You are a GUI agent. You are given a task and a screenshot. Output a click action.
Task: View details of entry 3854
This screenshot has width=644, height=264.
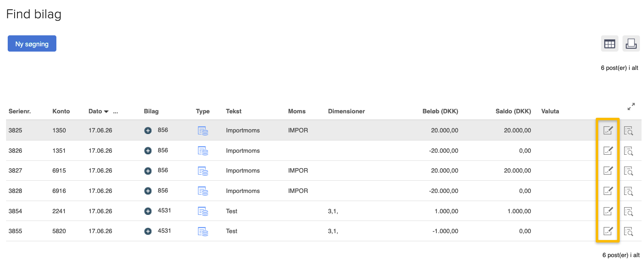tap(628, 212)
